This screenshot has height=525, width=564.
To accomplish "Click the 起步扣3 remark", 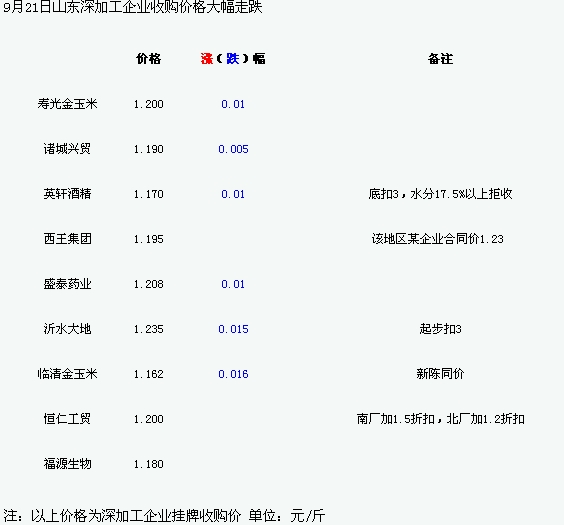I will coord(440,329).
